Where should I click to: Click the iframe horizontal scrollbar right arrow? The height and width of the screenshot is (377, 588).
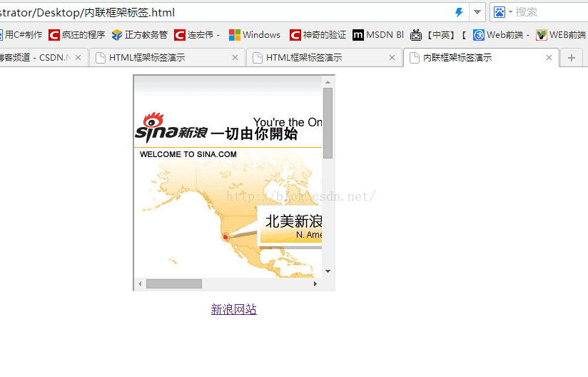315,283
